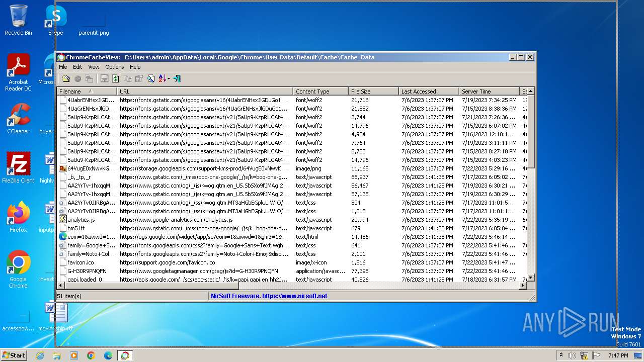Click the vertical scrollbar up arrow
This screenshot has height=362, width=644.
pos(530,91)
